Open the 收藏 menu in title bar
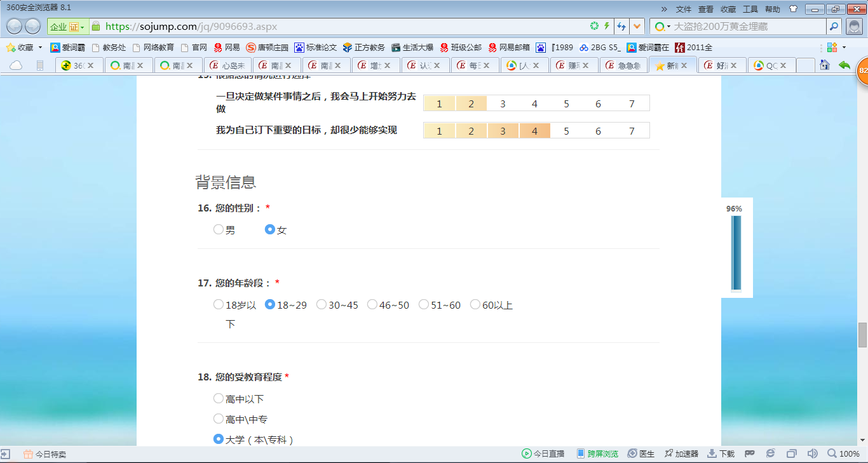The width and height of the screenshot is (868, 463). pos(728,10)
